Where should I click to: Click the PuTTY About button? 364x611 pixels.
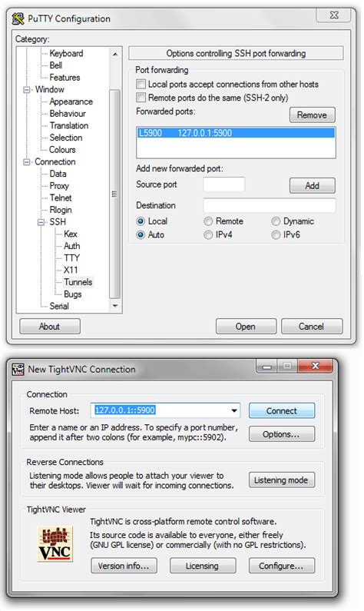coord(49,327)
